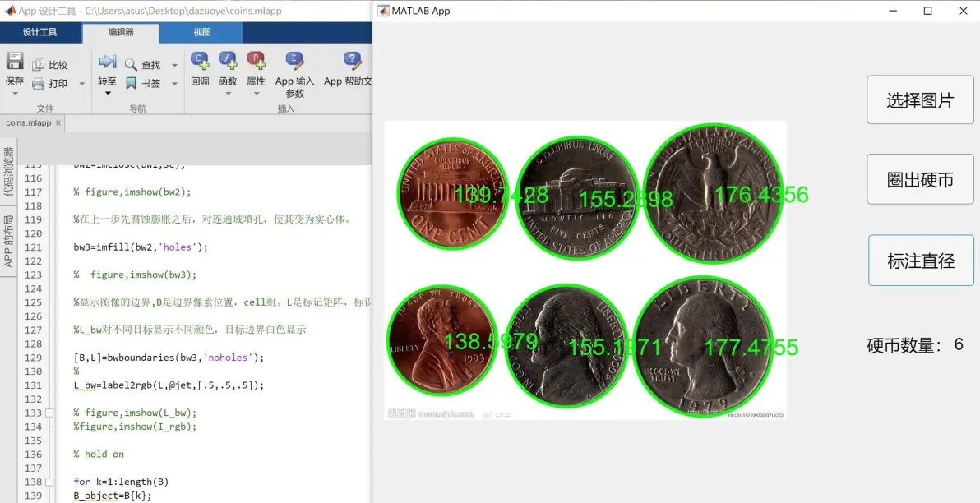Click the MATLAB App window icon
The width and height of the screenshot is (980, 503).
(384, 11)
